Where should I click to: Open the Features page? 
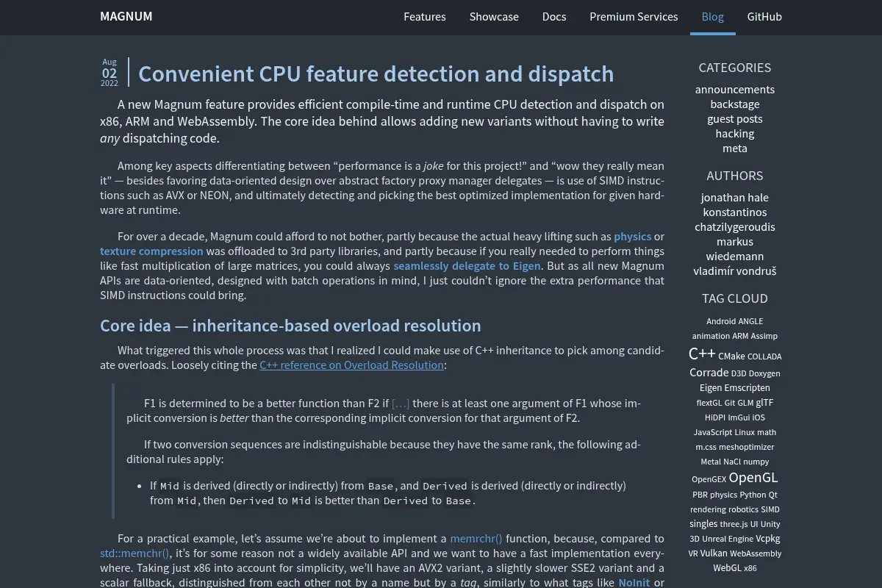tap(425, 16)
